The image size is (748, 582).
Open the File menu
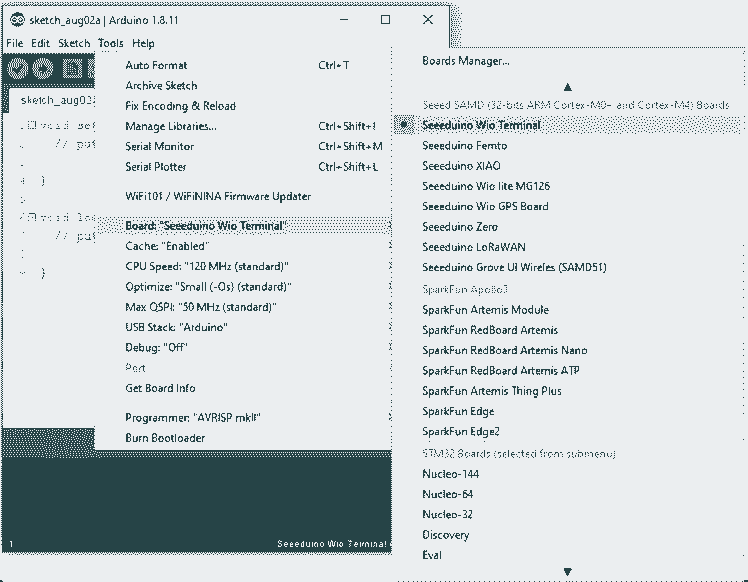point(14,43)
